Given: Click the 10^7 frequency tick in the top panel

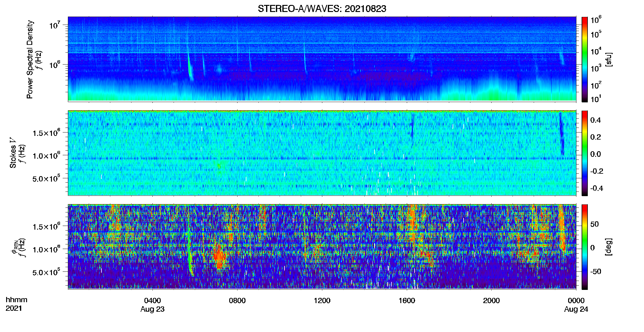Looking at the screenshot, I should pyautogui.click(x=54, y=25).
